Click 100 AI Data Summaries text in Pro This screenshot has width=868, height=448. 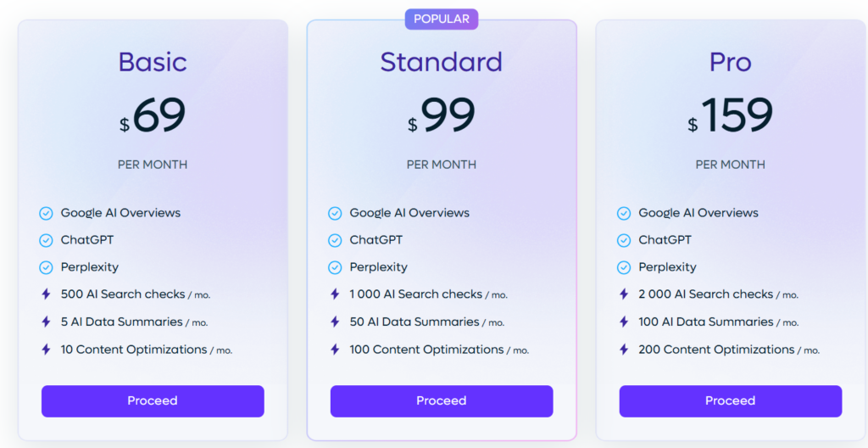pyautogui.click(x=706, y=322)
